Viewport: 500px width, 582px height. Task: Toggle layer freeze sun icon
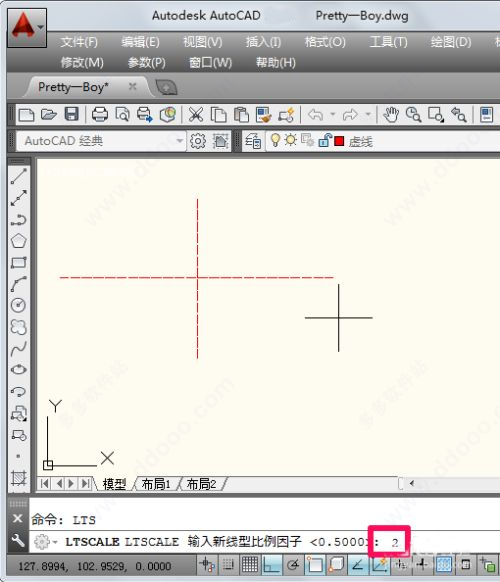[290, 140]
